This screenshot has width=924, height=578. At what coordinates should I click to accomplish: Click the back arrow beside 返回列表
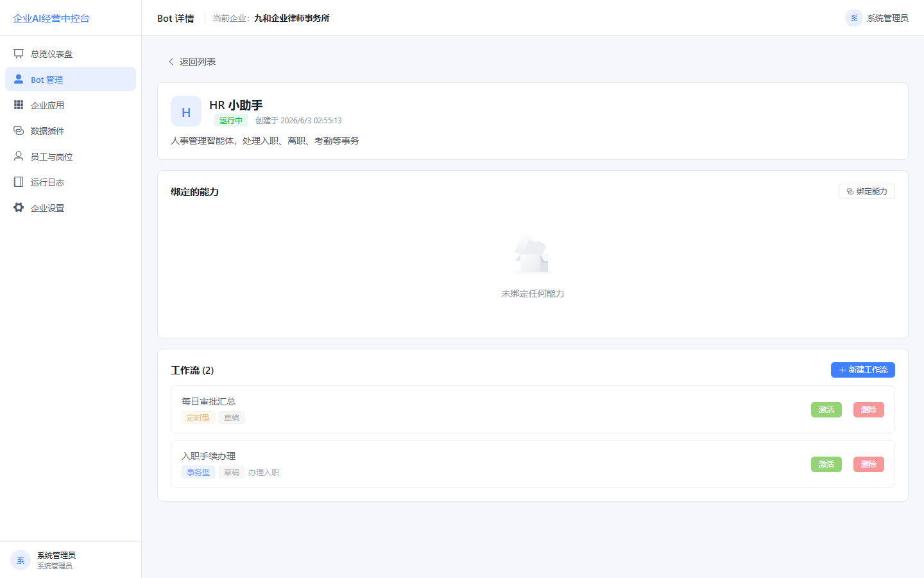[171, 62]
